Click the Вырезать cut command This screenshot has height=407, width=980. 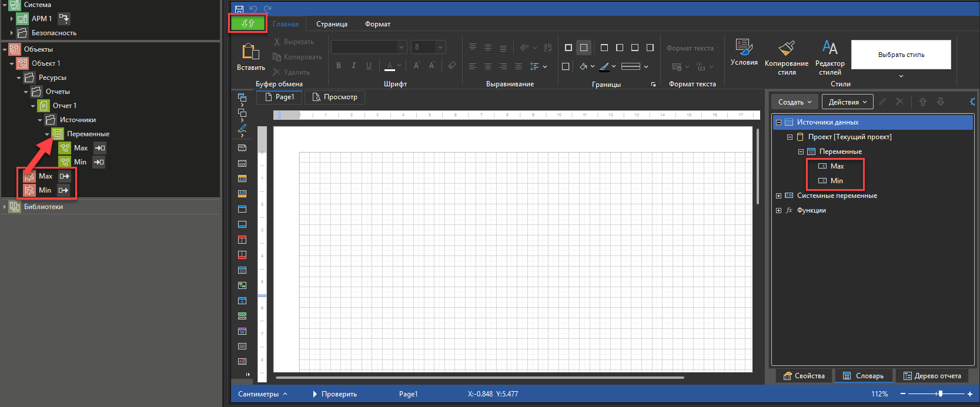click(x=293, y=42)
